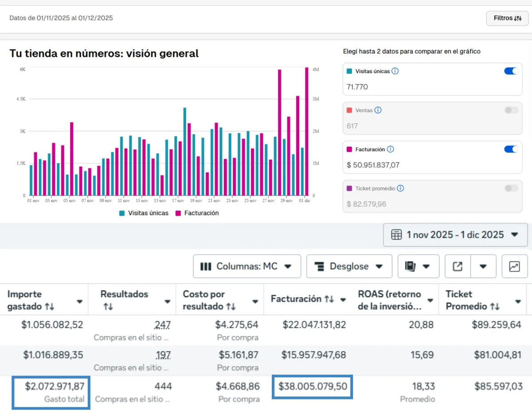Click the 247 results link
Viewport: 532px width, 415px height.
point(163,325)
